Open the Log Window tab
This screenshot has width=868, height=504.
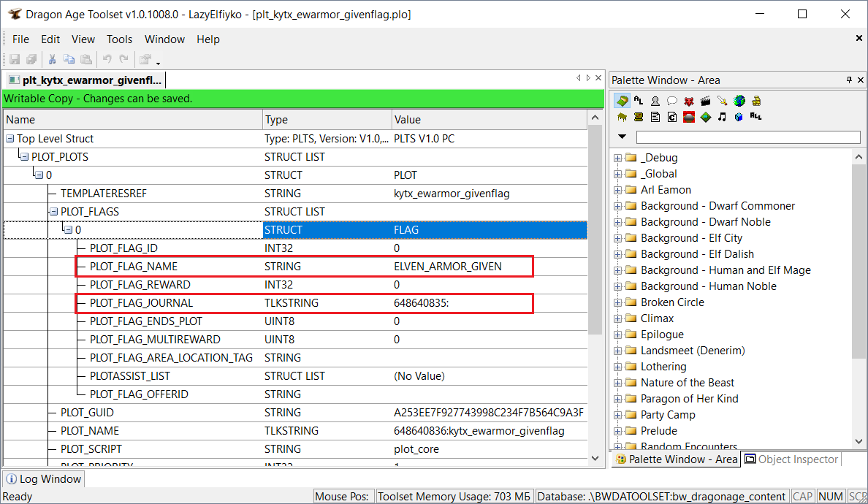(x=44, y=479)
